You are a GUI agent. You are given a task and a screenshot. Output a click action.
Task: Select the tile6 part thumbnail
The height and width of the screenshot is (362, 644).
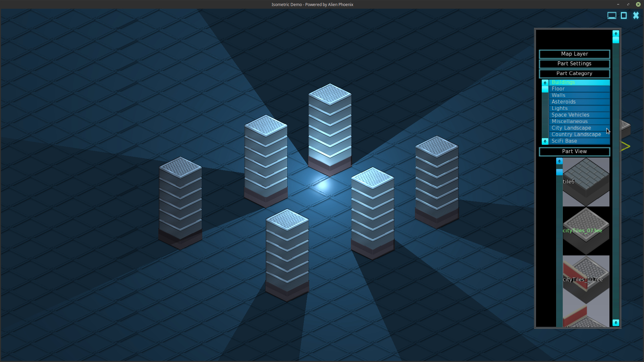[x=586, y=182]
